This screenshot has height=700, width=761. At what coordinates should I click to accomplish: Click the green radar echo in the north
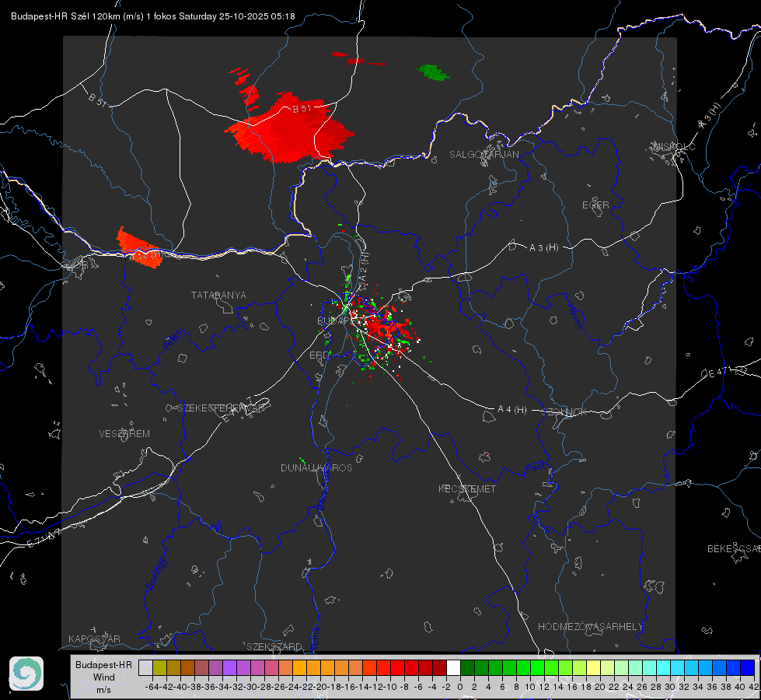(x=433, y=72)
